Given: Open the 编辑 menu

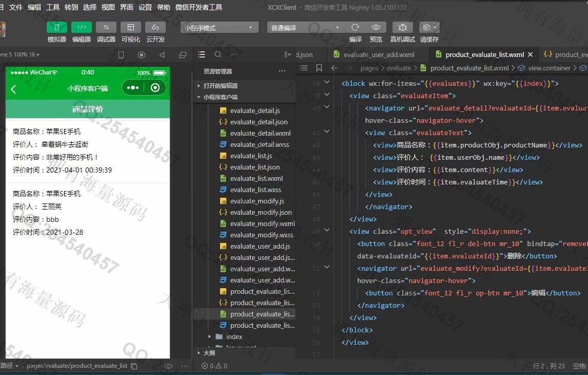Looking at the screenshot, I should tap(34, 7).
